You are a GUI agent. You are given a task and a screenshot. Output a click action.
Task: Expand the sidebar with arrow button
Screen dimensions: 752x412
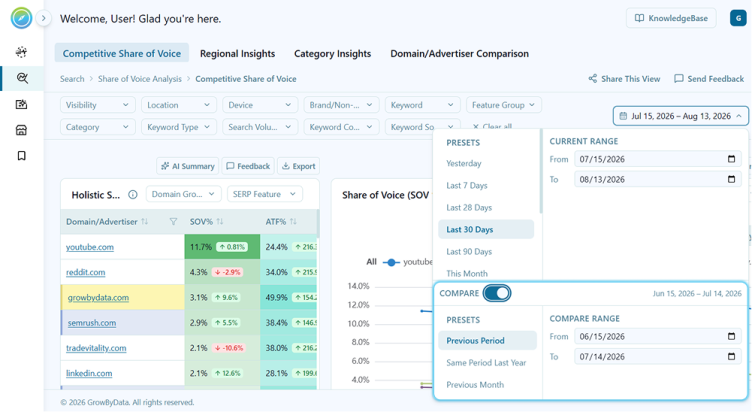click(x=44, y=18)
